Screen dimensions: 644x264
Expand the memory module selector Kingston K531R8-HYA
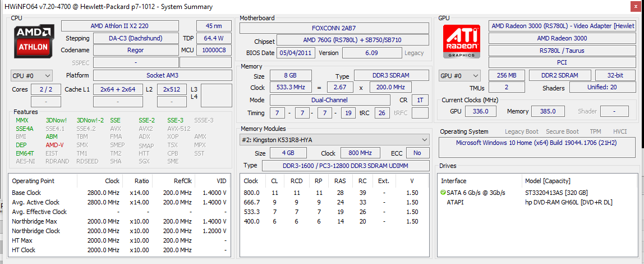[334, 140]
